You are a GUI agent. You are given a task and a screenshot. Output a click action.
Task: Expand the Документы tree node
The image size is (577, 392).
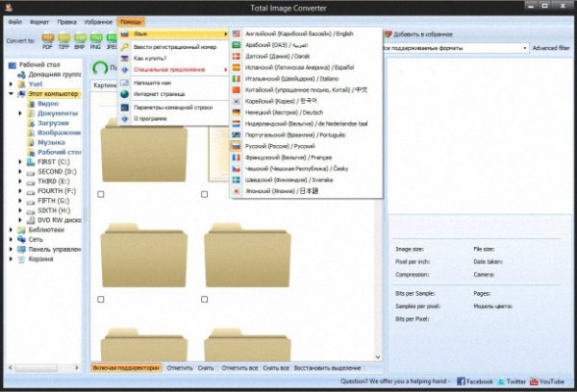click(x=20, y=113)
